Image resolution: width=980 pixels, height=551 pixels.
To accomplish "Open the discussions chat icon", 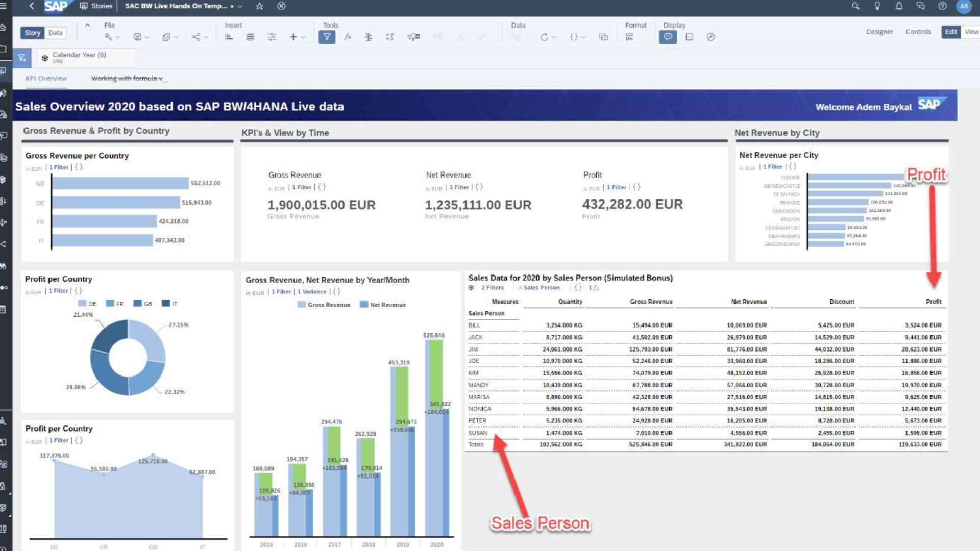I will tap(921, 6).
